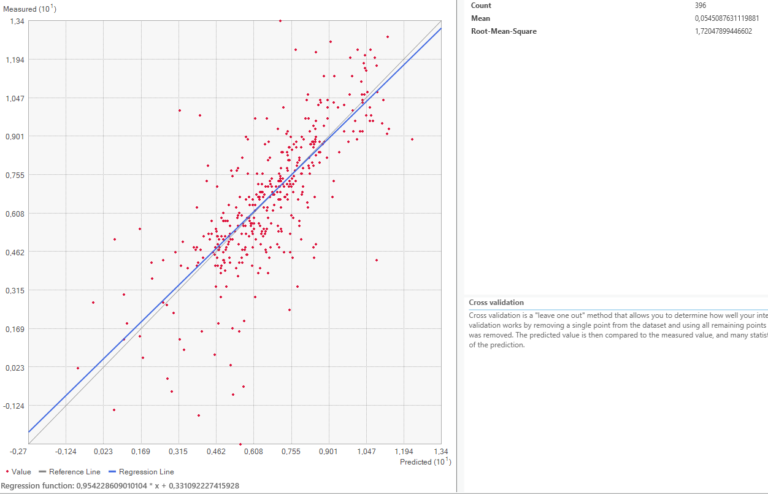Screen dimensions: 768x494
Task: Click the cross validation description paragraph
Action: [x=617, y=330]
